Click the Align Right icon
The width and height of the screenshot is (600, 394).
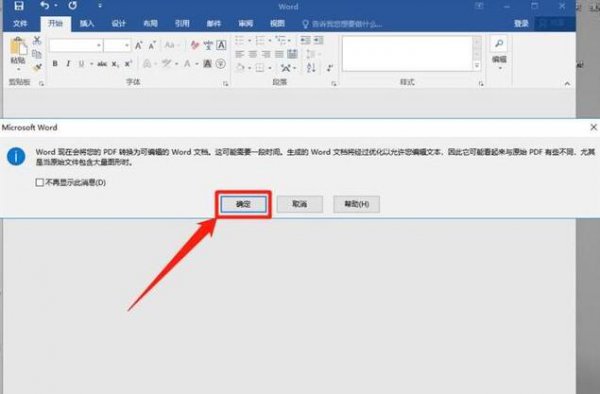point(266,54)
